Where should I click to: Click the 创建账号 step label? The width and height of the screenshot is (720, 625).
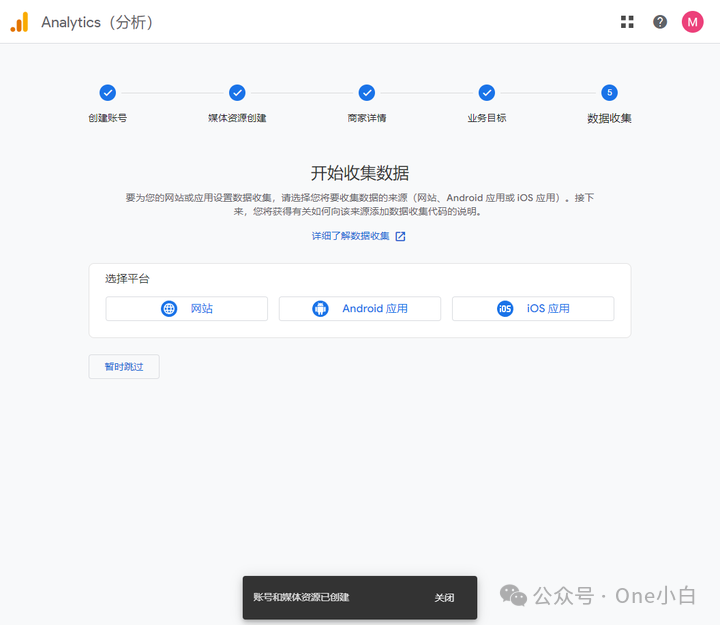[x=107, y=118]
